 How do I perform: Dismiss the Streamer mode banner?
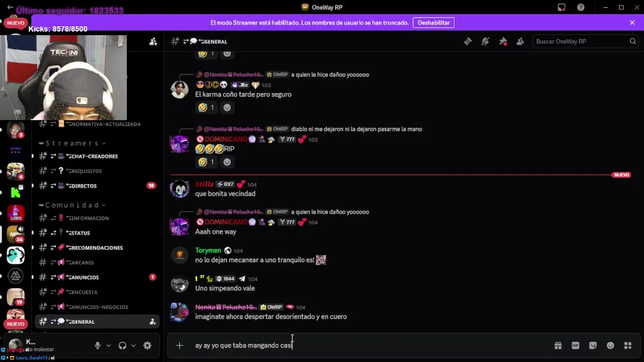pos(632,23)
